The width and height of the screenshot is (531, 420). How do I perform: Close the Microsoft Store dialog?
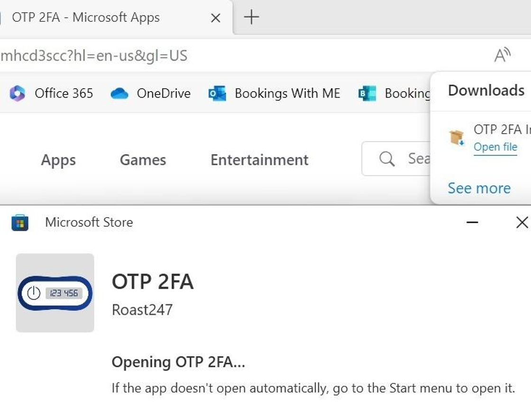pyautogui.click(x=522, y=222)
